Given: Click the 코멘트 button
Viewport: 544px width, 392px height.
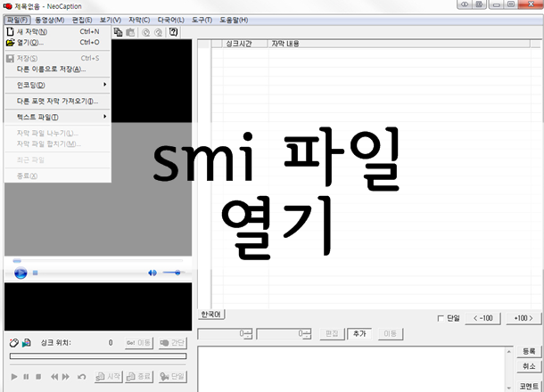Looking at the screenshot, I should point(529,386).
